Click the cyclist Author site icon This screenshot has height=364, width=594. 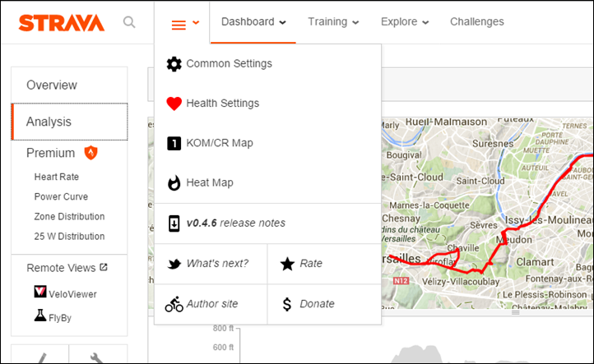174,304
